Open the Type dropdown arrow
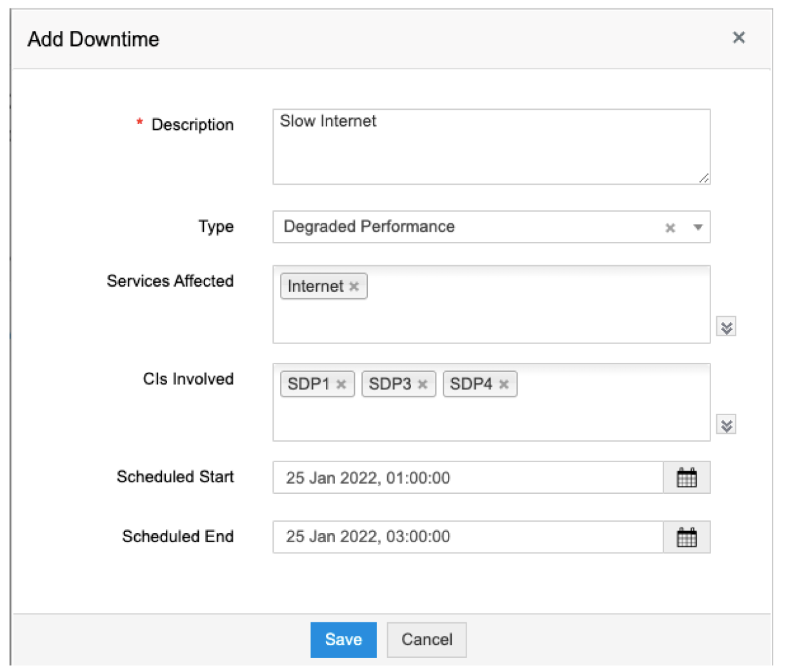 [x=698, y=227]
